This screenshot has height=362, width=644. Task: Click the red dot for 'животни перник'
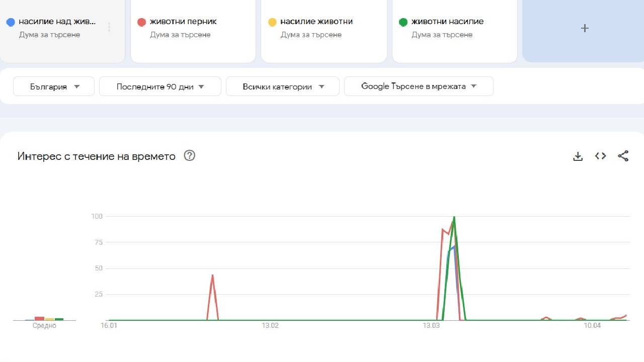pyautogui.click(x=142, y=22)
